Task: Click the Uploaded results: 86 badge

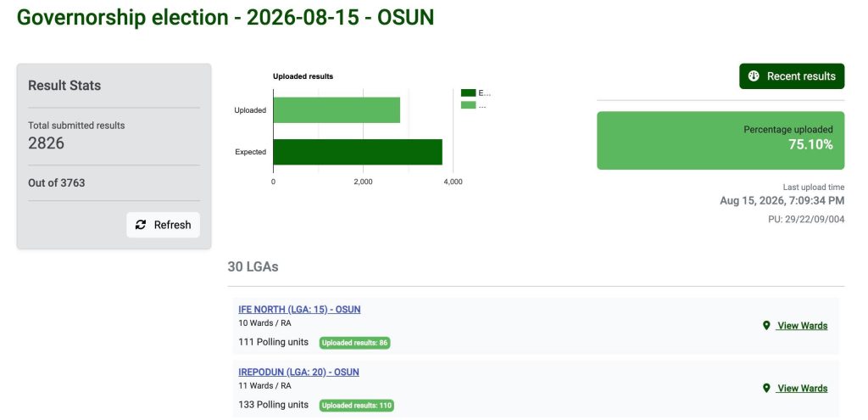Action: [x=355, y=343]
